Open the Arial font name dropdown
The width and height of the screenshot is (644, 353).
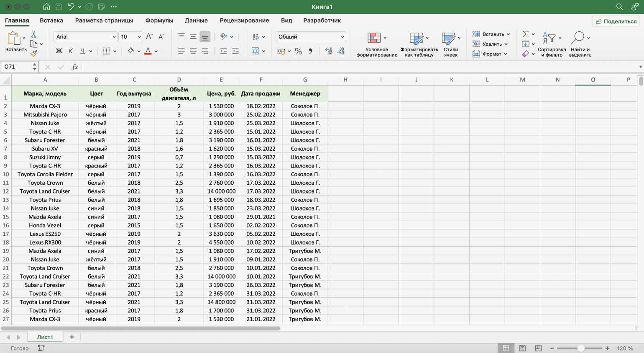pyautogui.click(x=114, y=37)
